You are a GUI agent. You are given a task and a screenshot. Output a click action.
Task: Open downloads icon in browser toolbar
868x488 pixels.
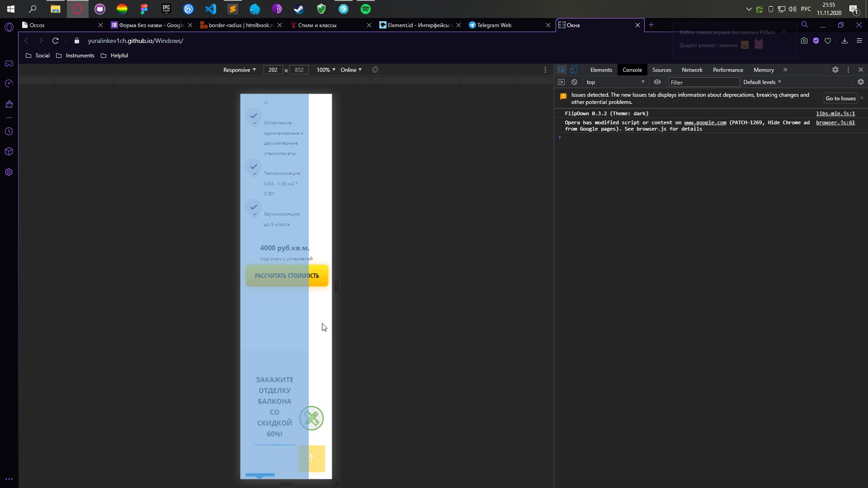coord(844,41)
